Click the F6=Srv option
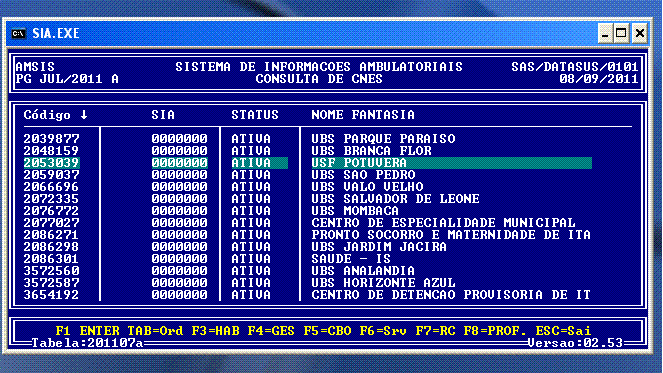 point(383,331)
